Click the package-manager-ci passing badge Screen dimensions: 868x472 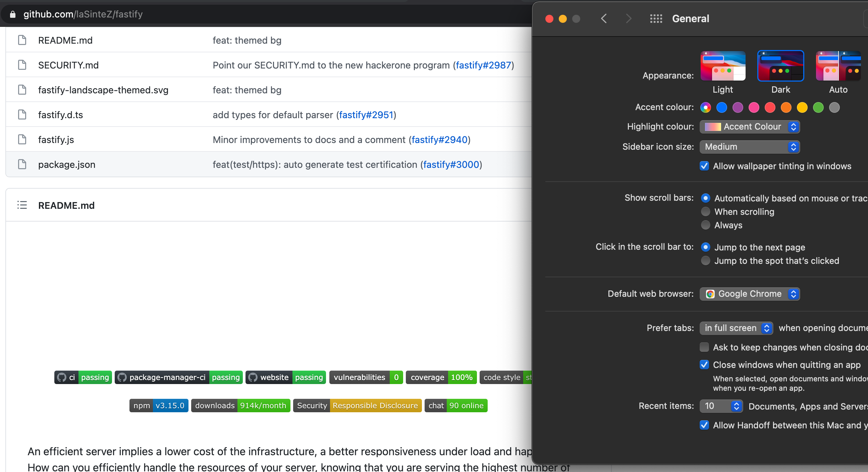coord(178,377)
